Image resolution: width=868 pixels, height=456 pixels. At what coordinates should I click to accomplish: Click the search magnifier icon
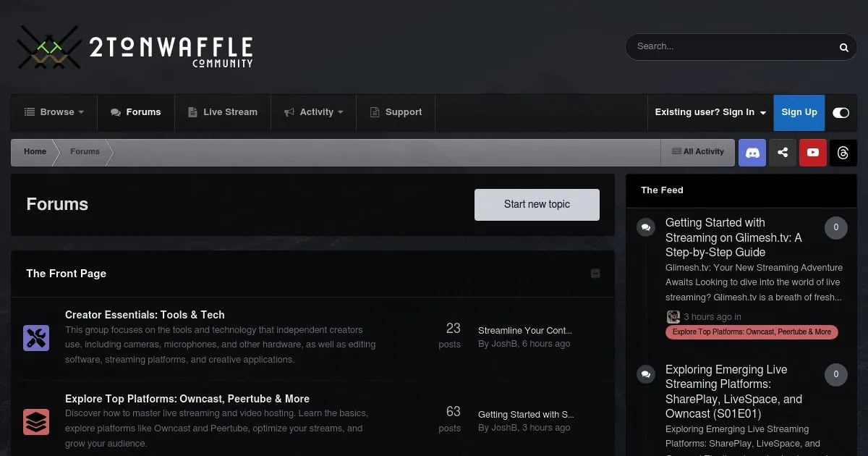843,47
